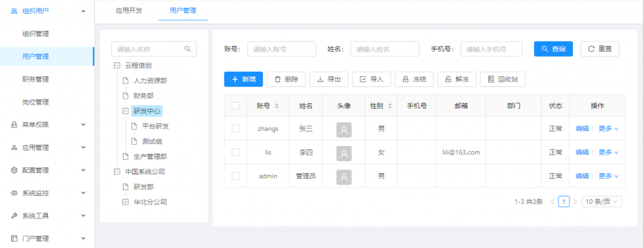Open the 更多 dropdown for 李四
Screen dimensions: 644x248
point(609,152)
